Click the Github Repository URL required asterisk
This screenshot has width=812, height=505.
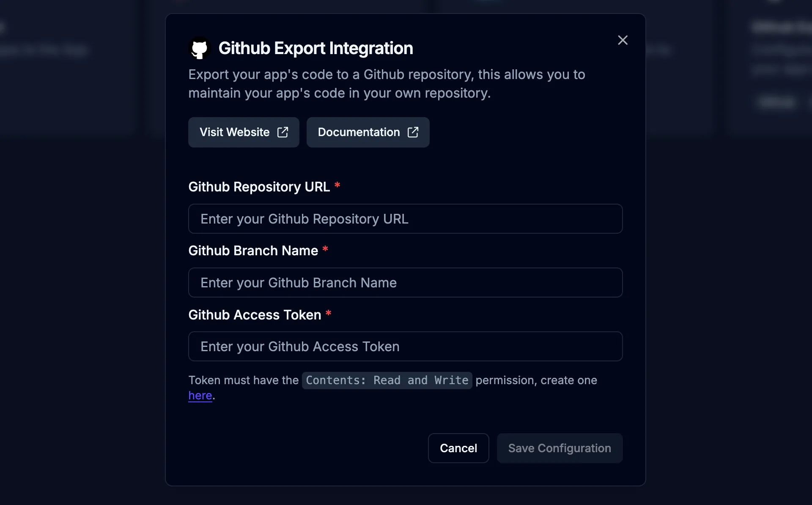coord(337,186)
